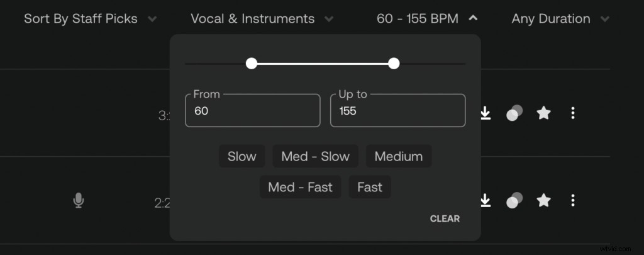The image size is (644, 255).
Task: Star the second track
Action: [x=543, y=201]
